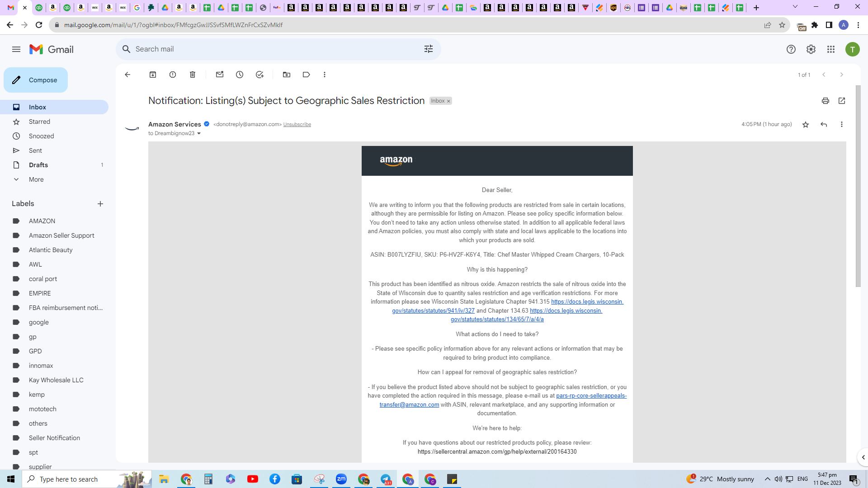Image resolution: width=868 pixels, height=488 pixels.
Task: Open the FBA reimbursement label
Action: point(54,308)
